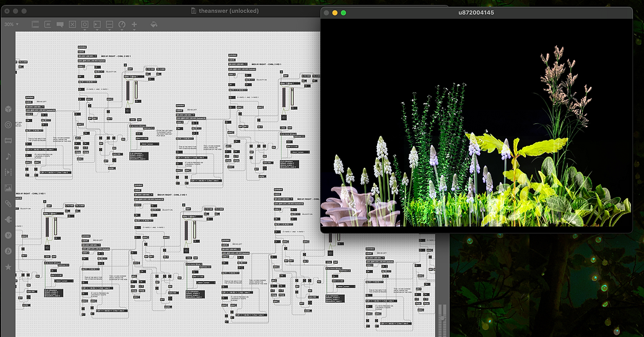Open USB MIDI device menu in central MIDI #2 LEFT cluster

(x=186, y=115)
